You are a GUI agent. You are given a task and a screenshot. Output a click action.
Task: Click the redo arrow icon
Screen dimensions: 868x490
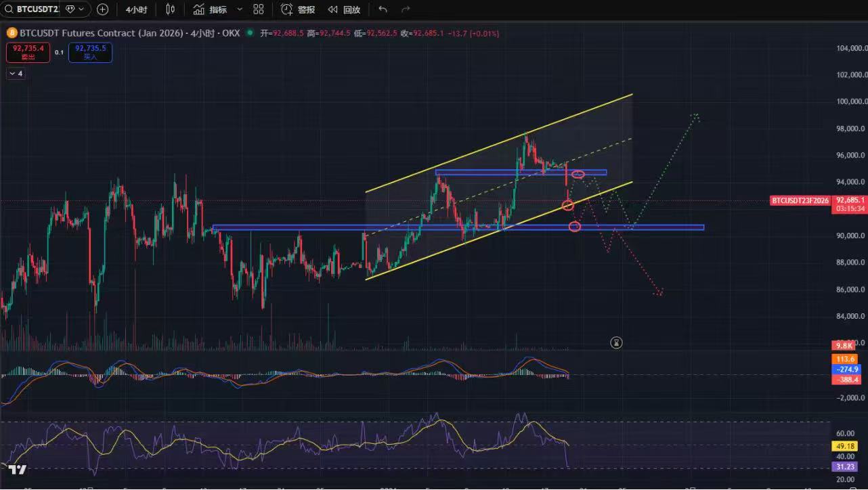pos(406,9)
